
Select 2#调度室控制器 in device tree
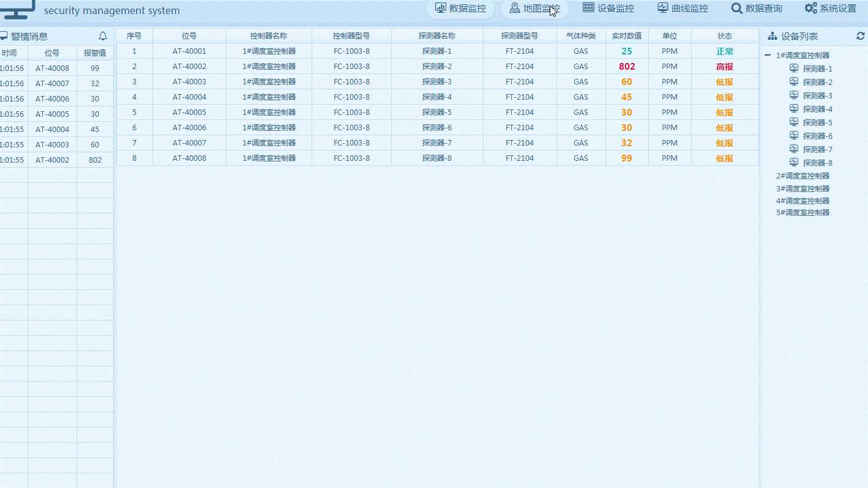pyautogui.click(x=803, y=176)
